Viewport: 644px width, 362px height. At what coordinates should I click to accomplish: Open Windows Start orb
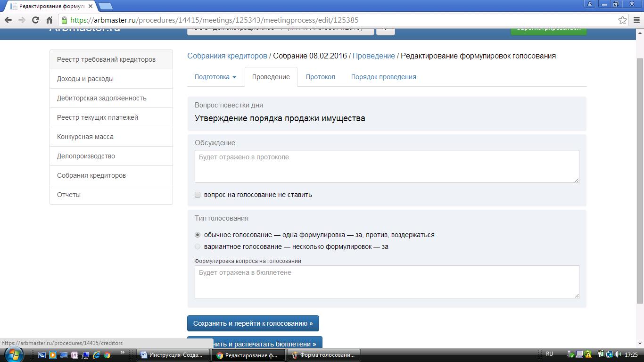click(x=13, y=354)
